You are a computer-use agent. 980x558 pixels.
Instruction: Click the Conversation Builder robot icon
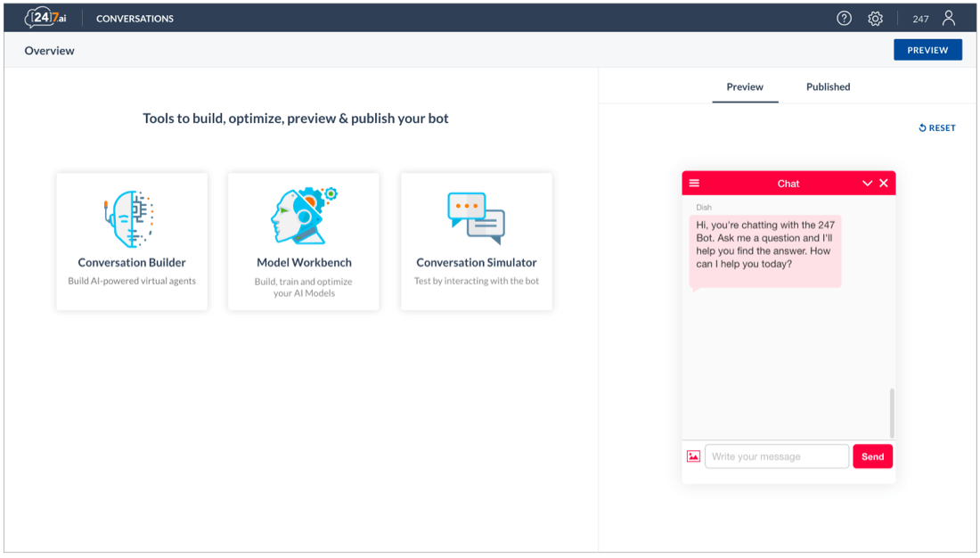tap(131, 219)
